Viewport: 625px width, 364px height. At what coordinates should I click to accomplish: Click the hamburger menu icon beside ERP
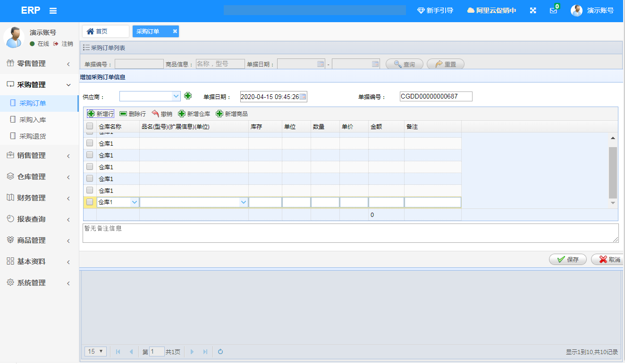coord(53,11)
